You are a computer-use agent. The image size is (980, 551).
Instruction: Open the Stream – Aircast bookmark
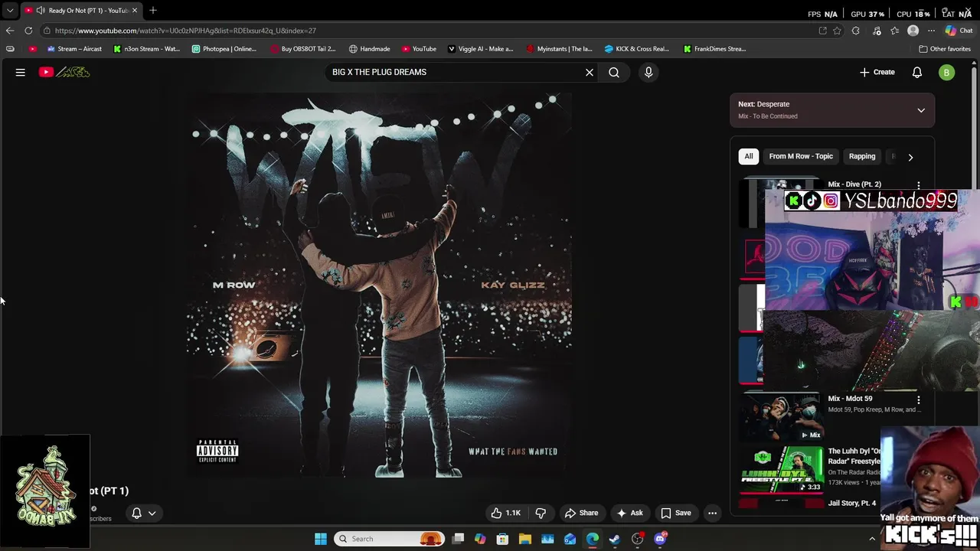[x=74, y=49]
